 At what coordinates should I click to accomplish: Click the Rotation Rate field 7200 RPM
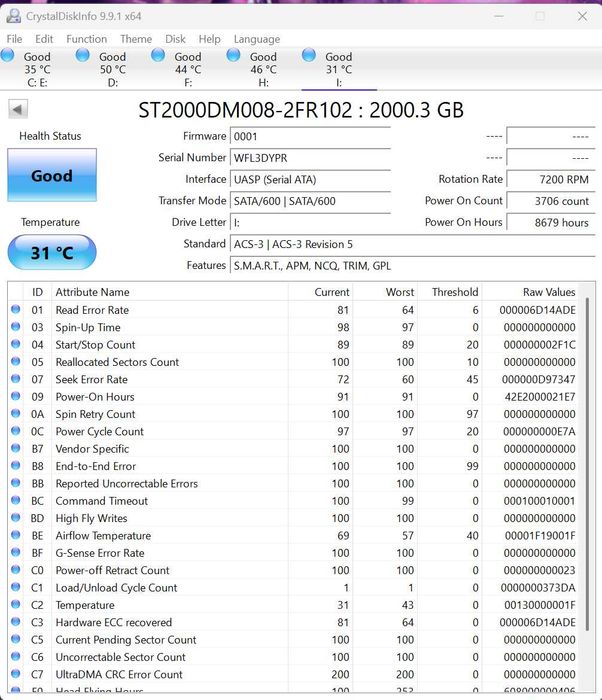pos(551,179)
